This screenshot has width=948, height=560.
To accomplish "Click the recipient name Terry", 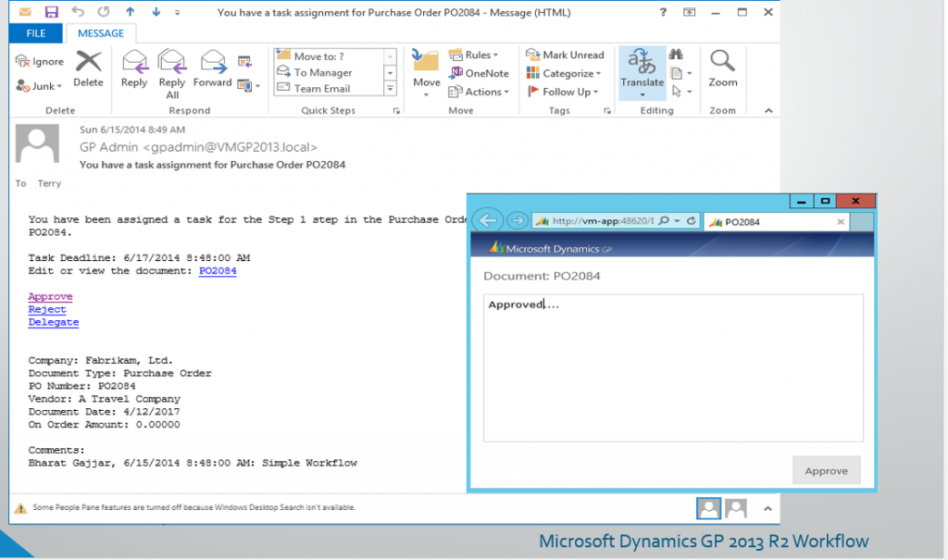I will pos(50,183).
